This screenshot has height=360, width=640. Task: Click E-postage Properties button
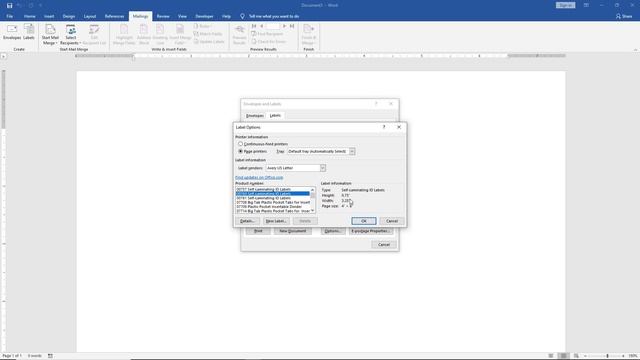(371, 231)
